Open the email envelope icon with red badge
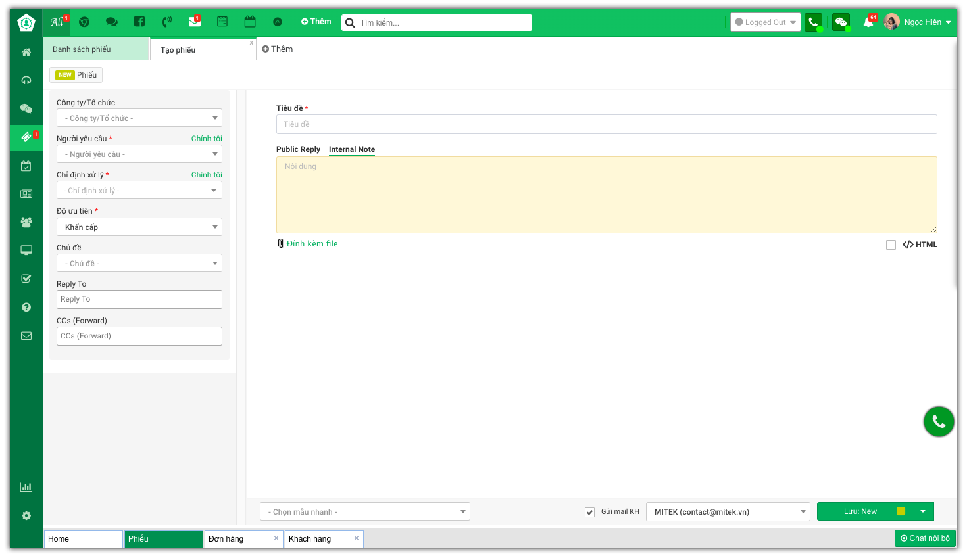Screen dimensions: 967x560 coord(195,22)
